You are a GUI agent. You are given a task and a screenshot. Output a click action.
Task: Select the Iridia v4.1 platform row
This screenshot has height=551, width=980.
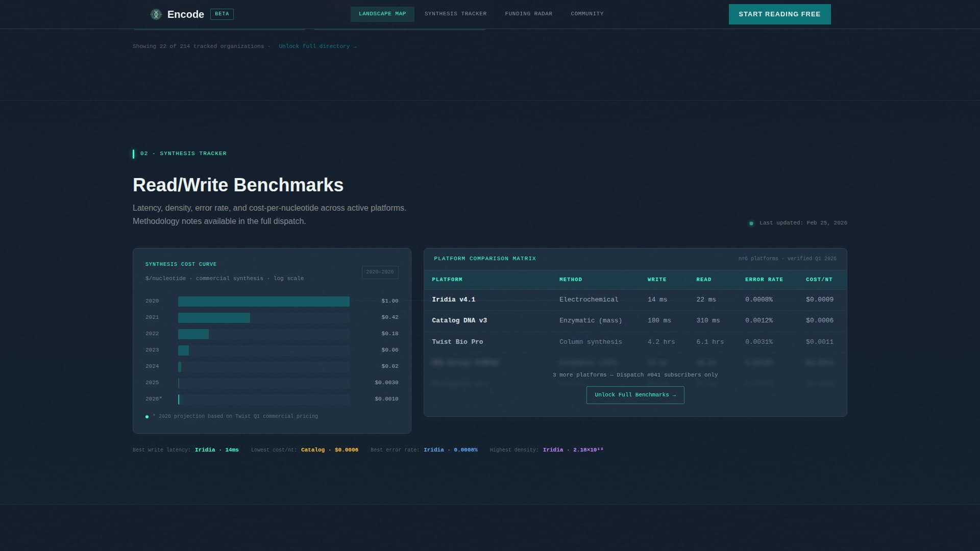635,299
